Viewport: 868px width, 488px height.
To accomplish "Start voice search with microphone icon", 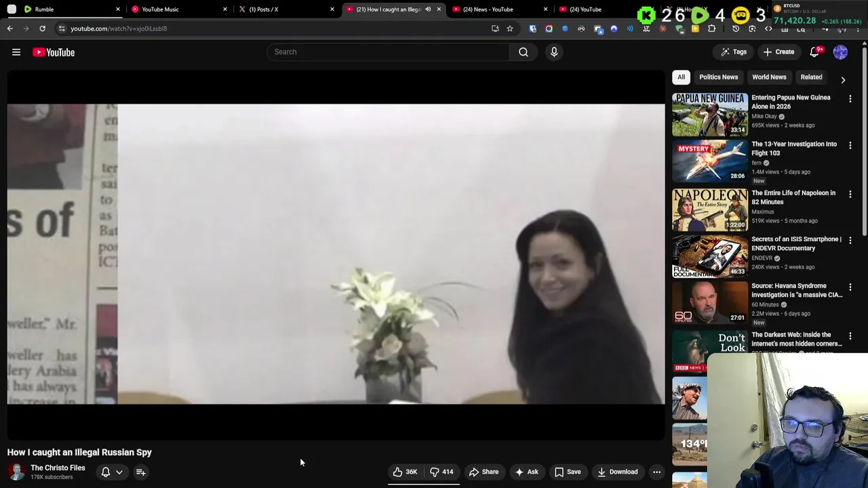I will point(554,52).
